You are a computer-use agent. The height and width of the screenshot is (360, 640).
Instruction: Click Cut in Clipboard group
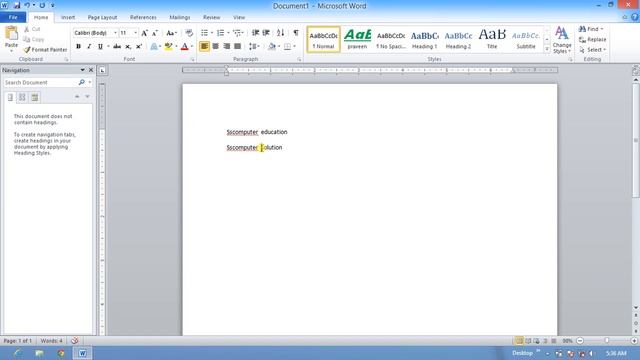[32, 29]
